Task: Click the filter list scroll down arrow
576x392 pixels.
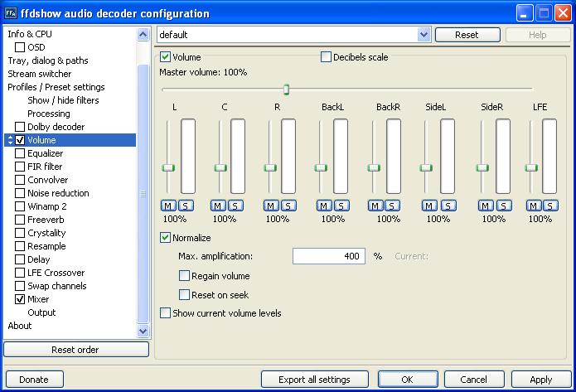Action: [143, 331]
